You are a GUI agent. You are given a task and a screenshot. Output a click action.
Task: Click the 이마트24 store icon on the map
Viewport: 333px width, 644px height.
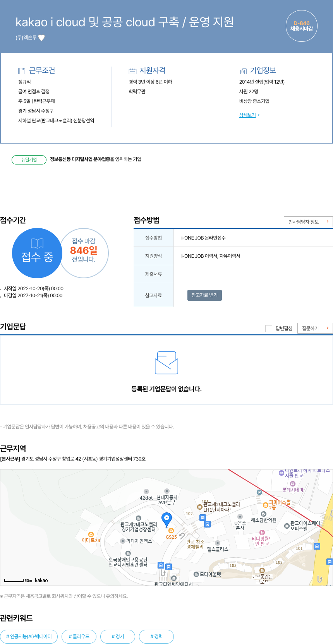tap(91, 534)
